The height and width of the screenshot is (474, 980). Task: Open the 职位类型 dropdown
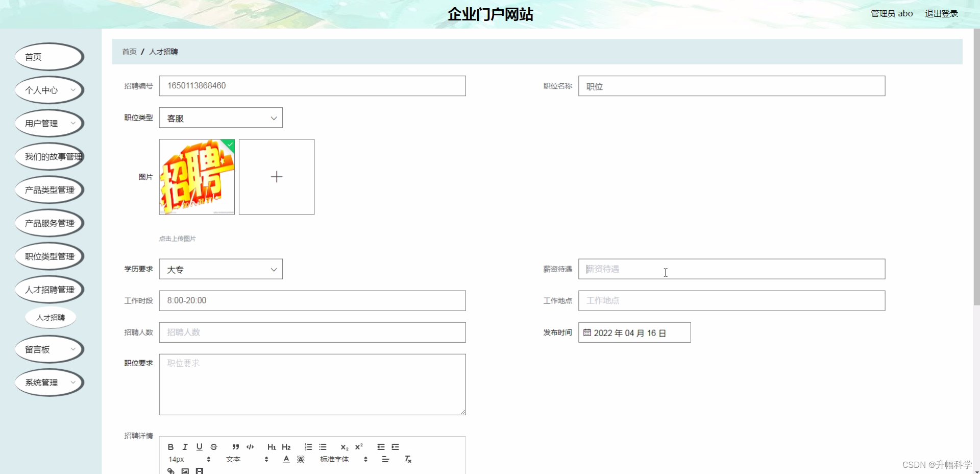point(220,117)
